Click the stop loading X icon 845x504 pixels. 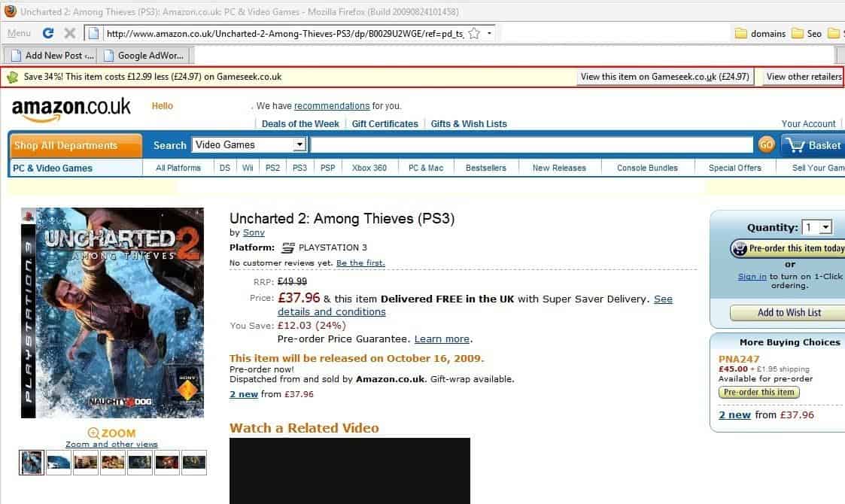click(x=69, y=33)
